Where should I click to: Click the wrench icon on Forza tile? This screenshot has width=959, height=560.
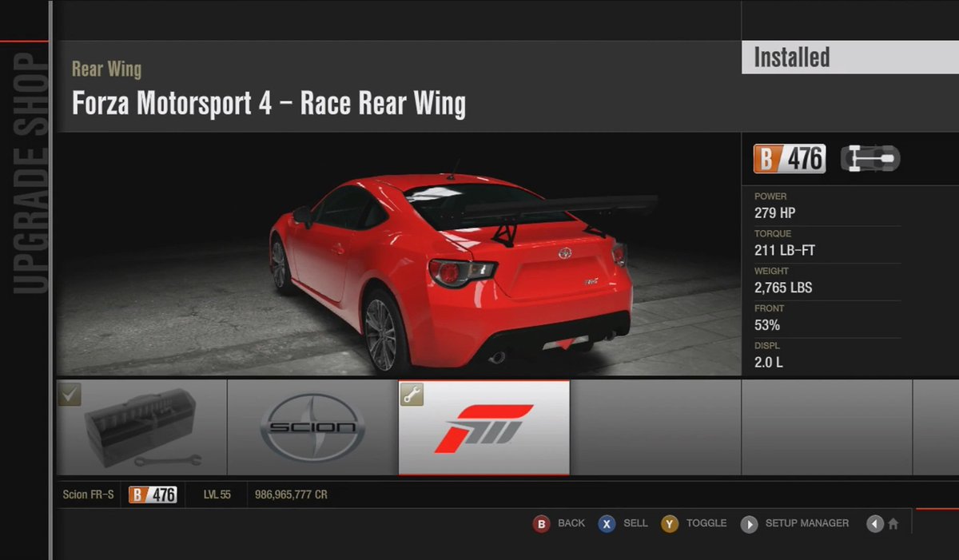coord(412,394)
